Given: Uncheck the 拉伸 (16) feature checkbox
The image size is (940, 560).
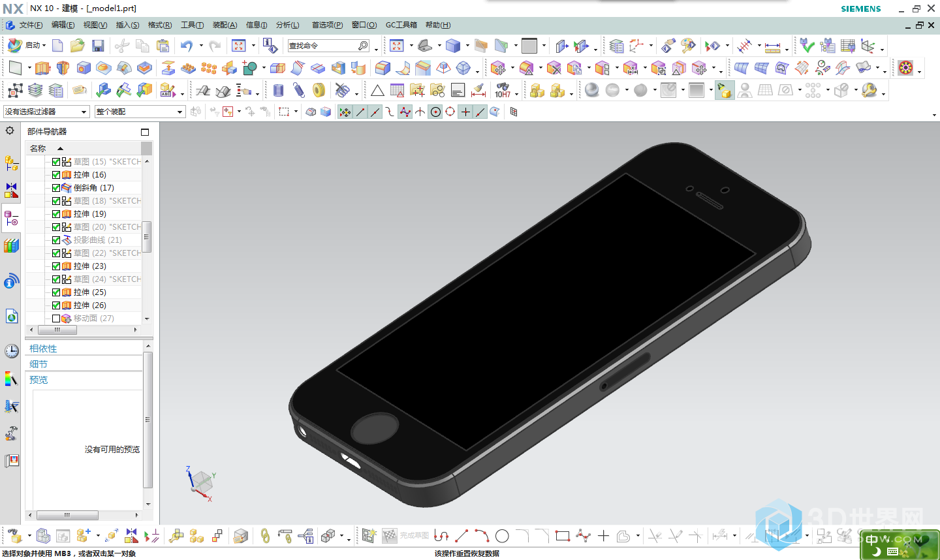Looking at the screenshot, I should 56,175.
